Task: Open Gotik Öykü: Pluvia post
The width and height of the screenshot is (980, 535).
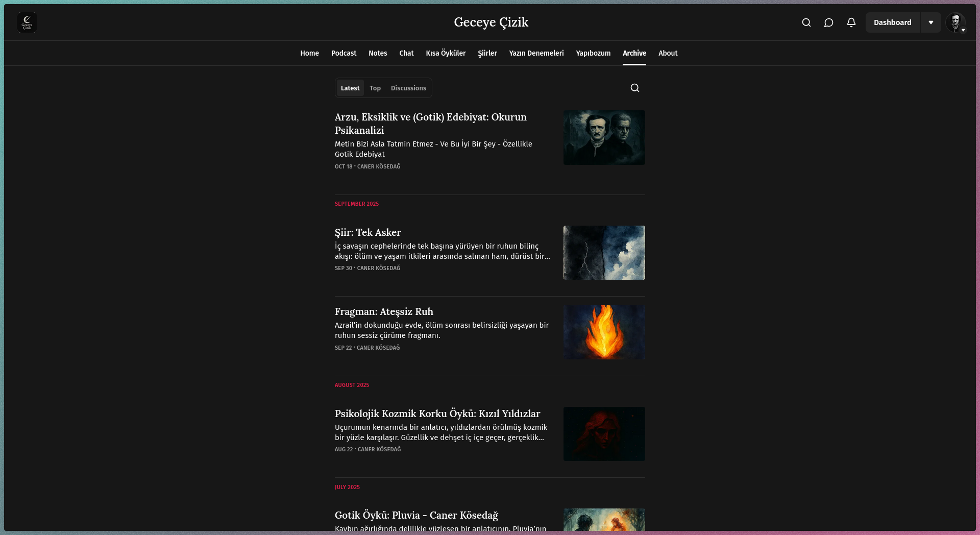Action: [416, 515]
